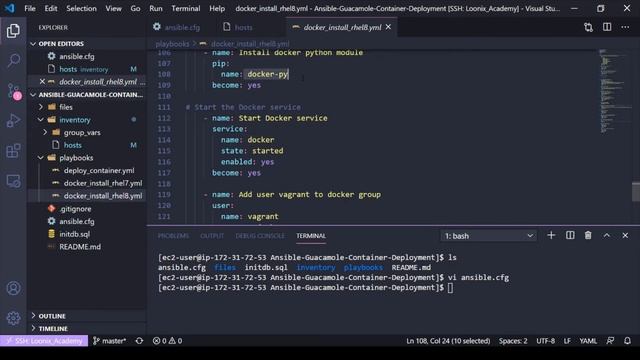Open the Remote Explorer icon
This screenshot has width=640, height=360.
coord(13,181)
